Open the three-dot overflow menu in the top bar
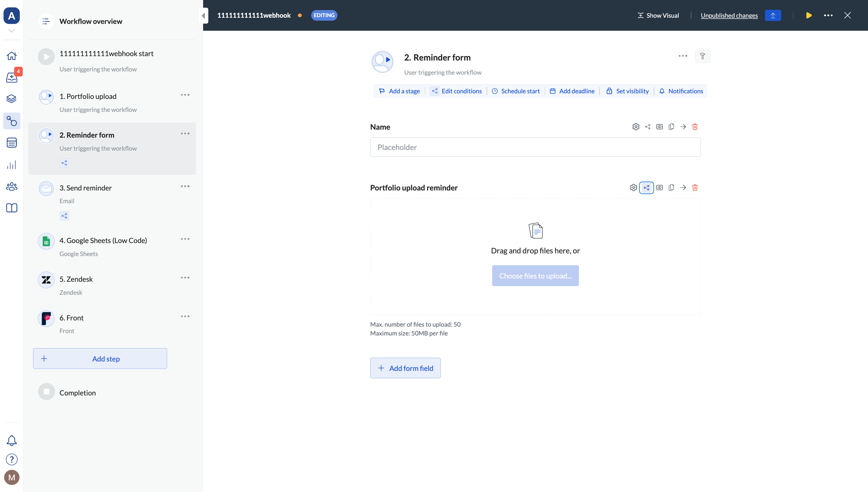The image size is (868, 492). click(828, 15)
